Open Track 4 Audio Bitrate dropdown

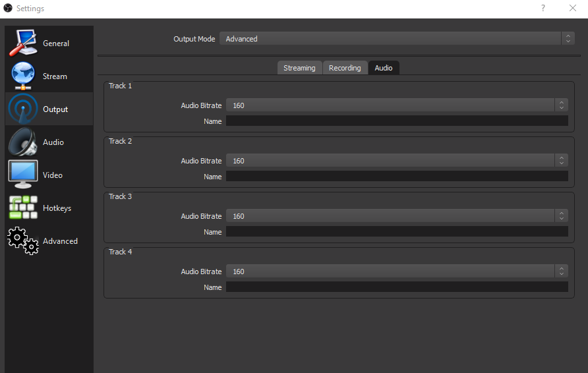click(x=397, y=272)
